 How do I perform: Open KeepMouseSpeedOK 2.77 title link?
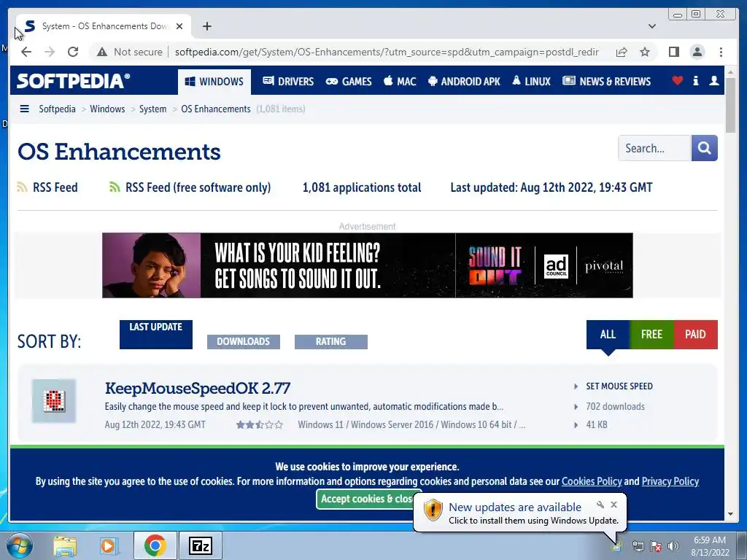click(197, 388)
